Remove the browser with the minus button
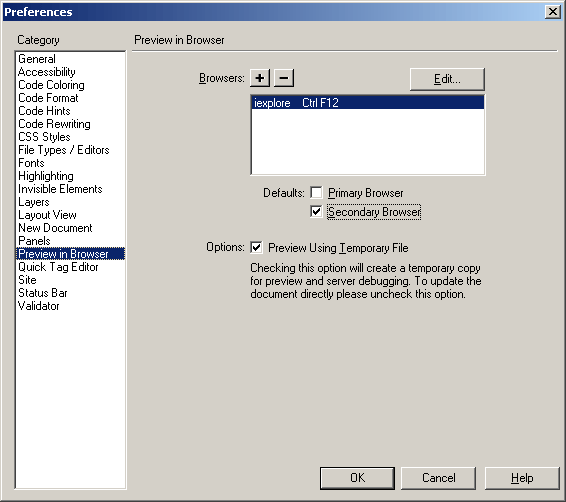The height and width of the screenshot is (502, 566). (x=284, y=78)
